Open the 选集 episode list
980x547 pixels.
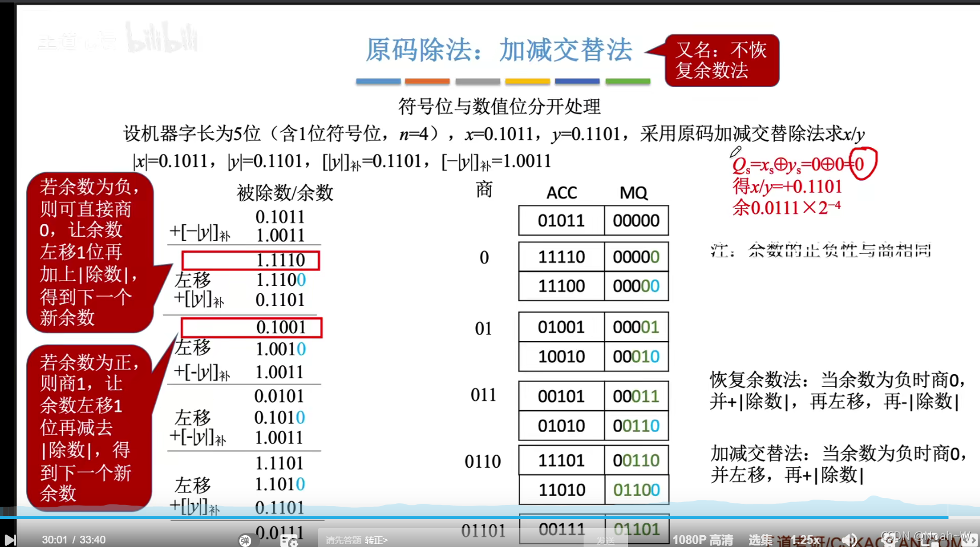coord(760,540)
